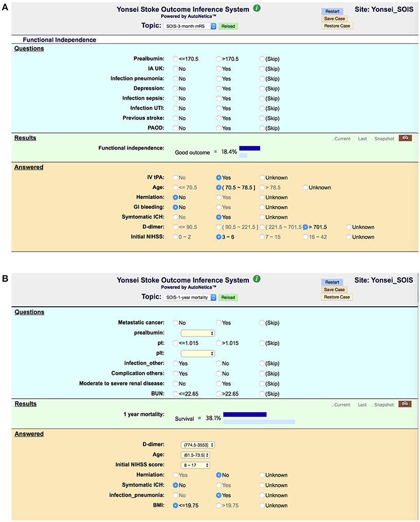Click the Last link in panel B results
Viewport: 420px width, 522px height.
[x=362, y=405]
